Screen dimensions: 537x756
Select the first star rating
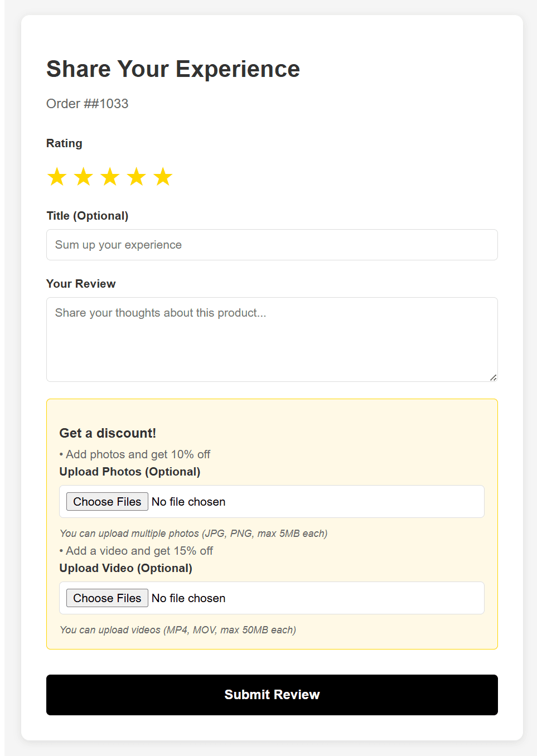pyautogui.click(x=56, y=177)
